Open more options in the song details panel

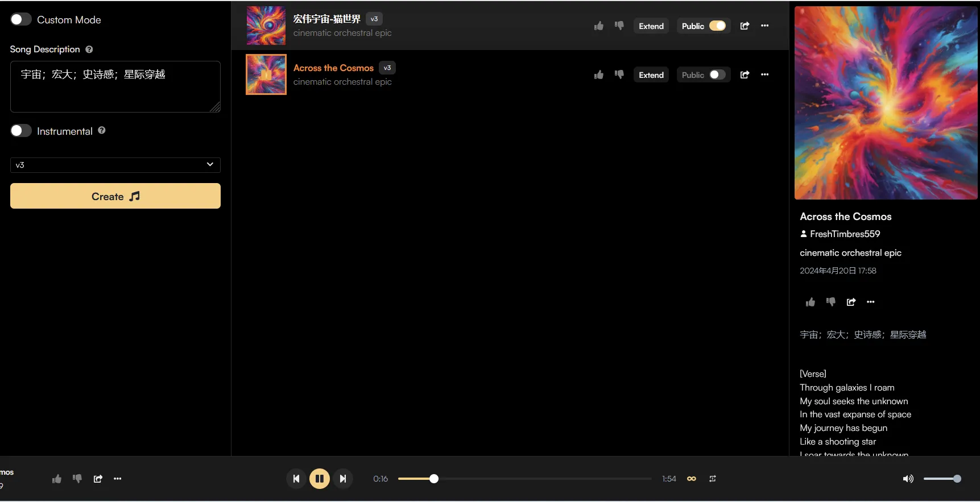tap(871, 302)
